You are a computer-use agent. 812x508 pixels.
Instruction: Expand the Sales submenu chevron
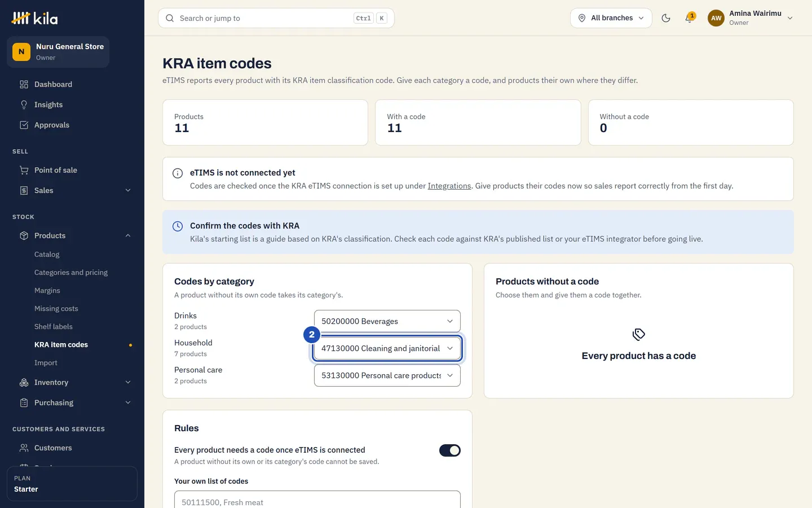click(128, 190)
